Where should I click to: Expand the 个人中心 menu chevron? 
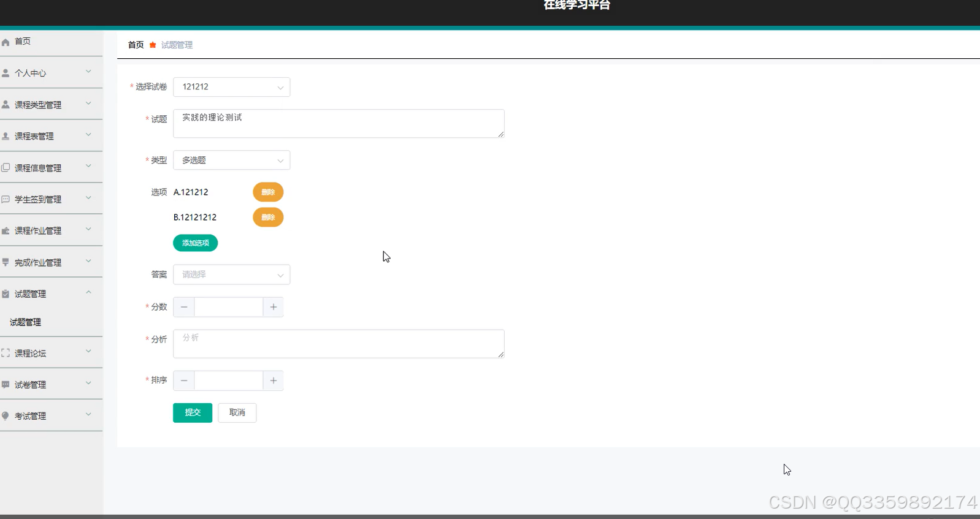click(88, 71)
